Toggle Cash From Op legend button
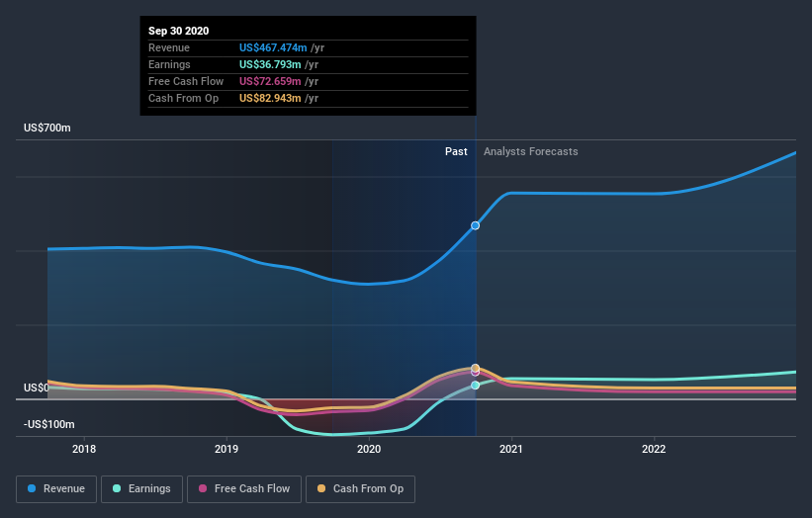This screenshot has width=812, height=518. pos(360,489)
